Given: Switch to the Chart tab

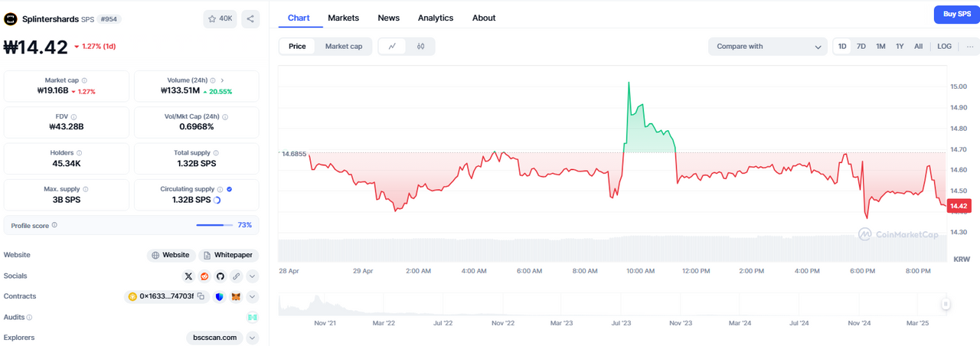Looking at the screenshot, I should click(299, 18).
